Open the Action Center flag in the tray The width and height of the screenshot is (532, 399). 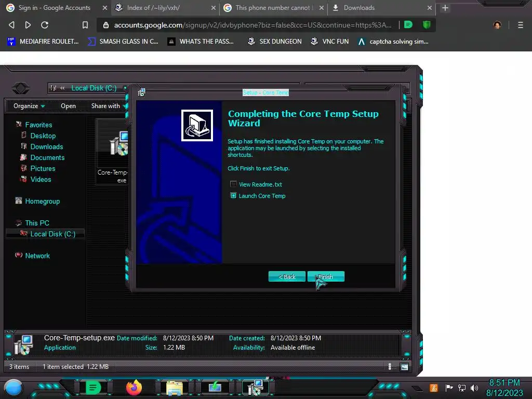pos(449,388)
